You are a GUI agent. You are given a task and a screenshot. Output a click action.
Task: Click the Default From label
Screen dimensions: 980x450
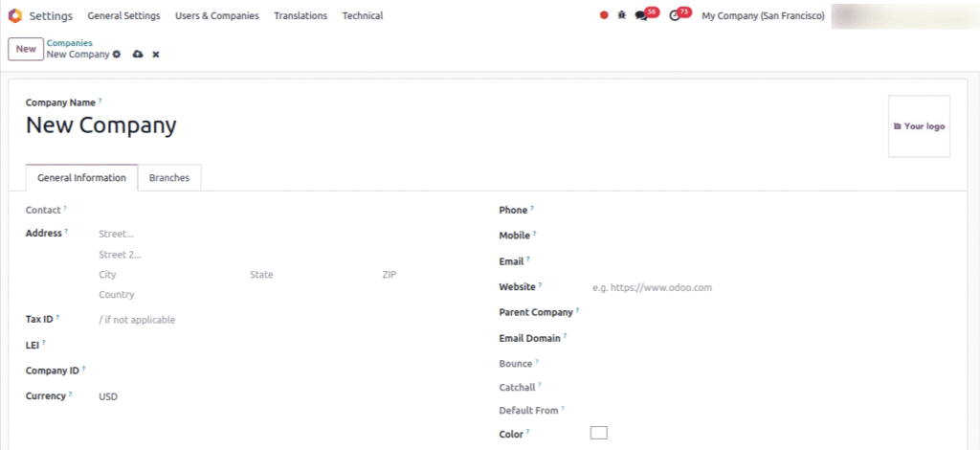click(528, 411)
